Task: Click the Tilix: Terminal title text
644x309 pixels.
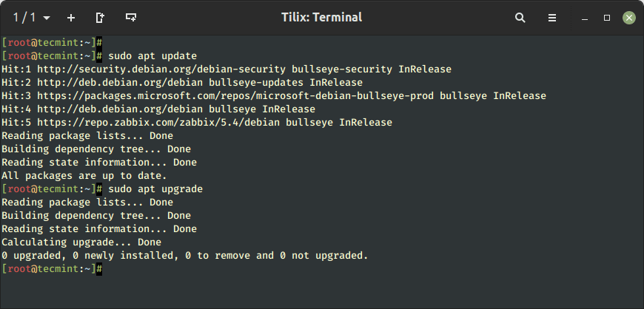Action: [x=321, y=17]
